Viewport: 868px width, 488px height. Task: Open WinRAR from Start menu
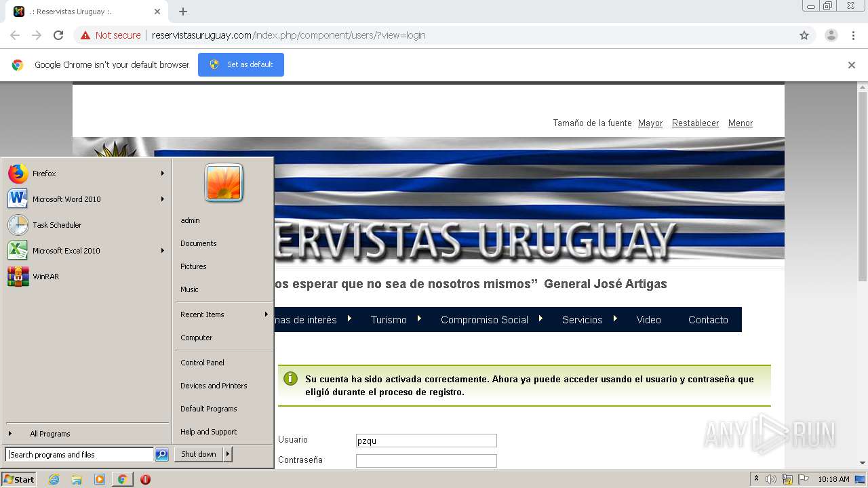point(45,277)
